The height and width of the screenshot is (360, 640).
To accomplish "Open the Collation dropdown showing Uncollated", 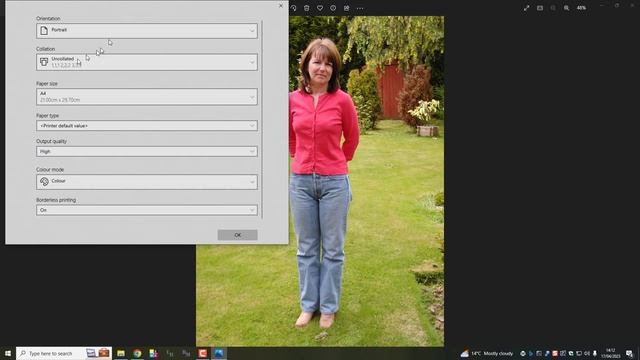I will 147,62.
